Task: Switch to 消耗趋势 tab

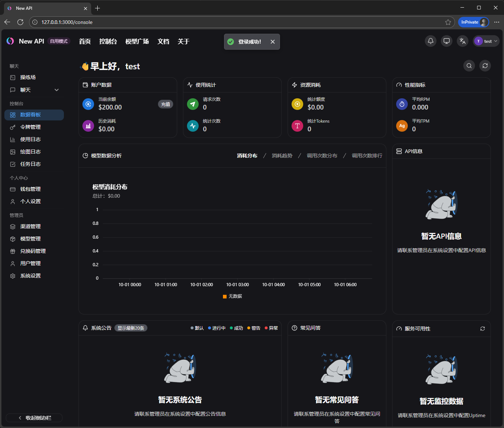Action: point(282,156)
